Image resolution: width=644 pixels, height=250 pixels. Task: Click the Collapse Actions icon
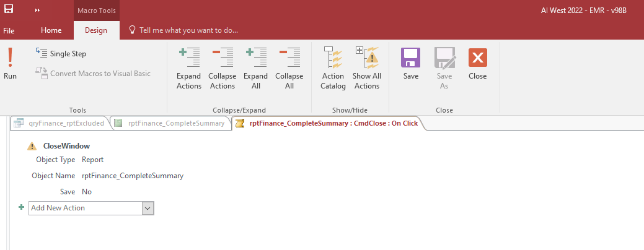coord(222,58)
